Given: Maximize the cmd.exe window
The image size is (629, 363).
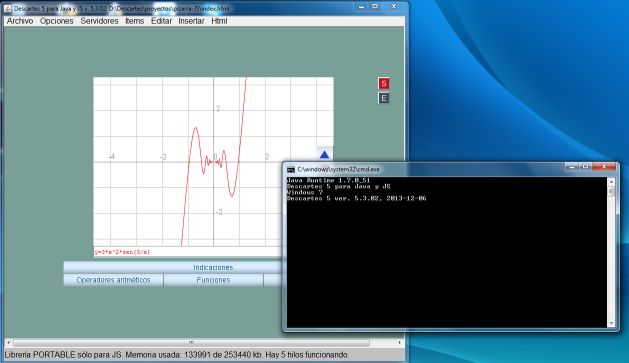Looking at the screenshot, I should click(585, 166).
